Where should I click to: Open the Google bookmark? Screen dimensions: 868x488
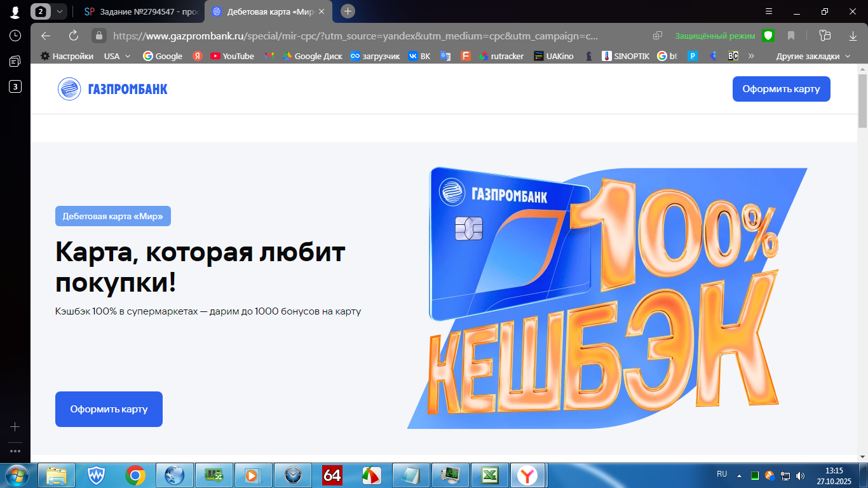click(x=163, y=56)
